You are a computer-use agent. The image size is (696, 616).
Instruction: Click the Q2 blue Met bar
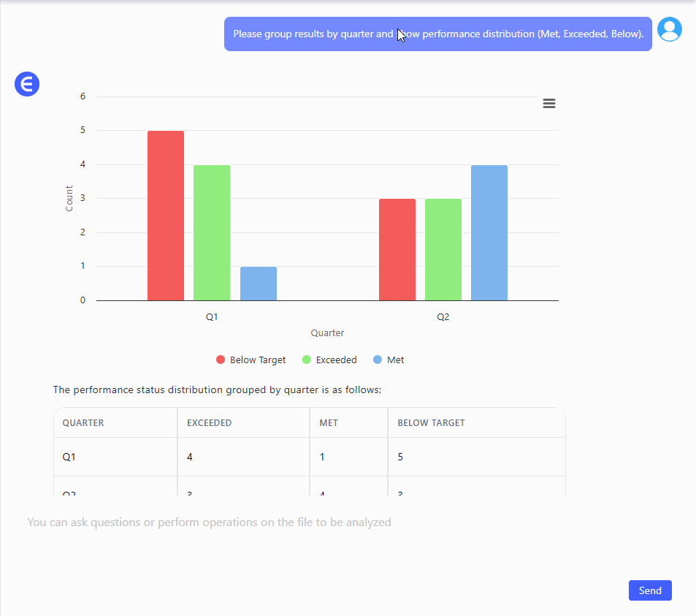[x=489, y=232]
